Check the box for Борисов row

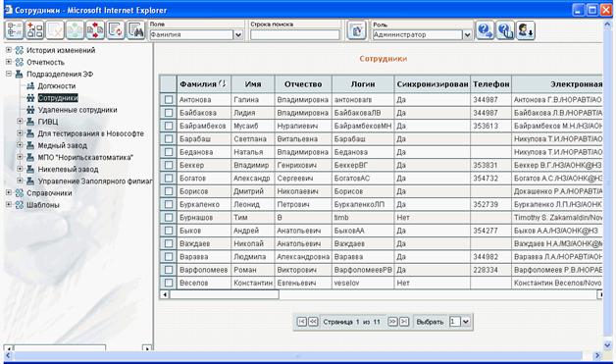click(x=169, y=191)
